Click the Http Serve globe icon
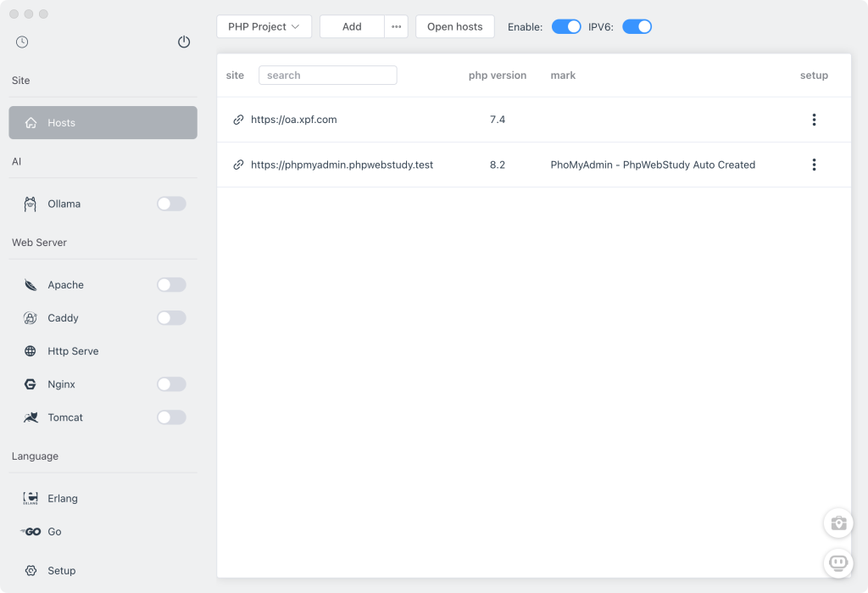The width and height of the screenshot is (868, 593). point(31,351)
